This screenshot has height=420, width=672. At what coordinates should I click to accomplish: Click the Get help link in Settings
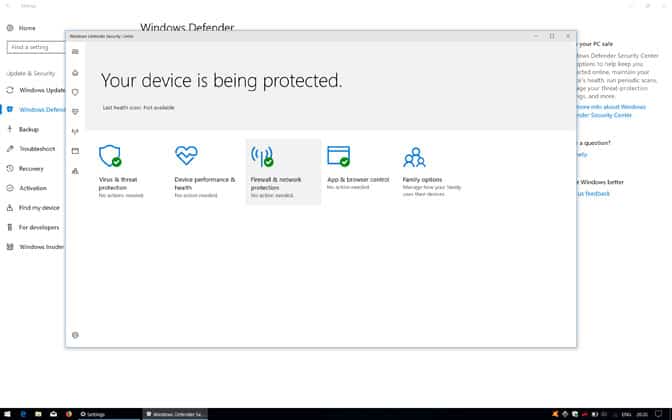pyautogui.click(x=582, y=154)
